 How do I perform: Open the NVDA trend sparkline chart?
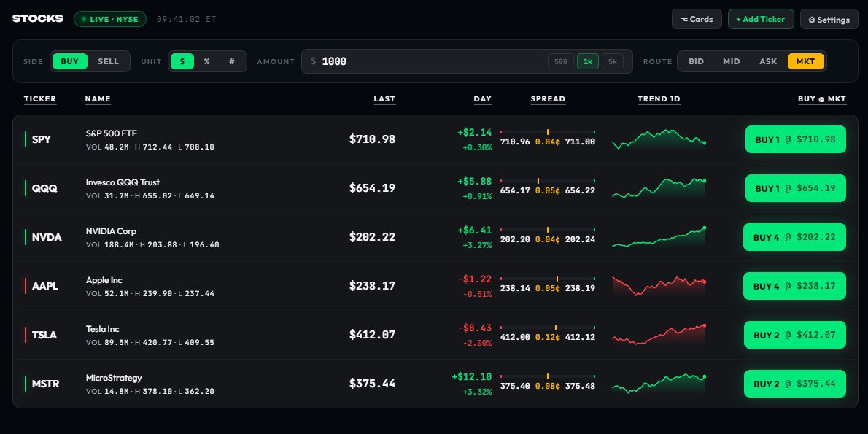click(659, 237)
